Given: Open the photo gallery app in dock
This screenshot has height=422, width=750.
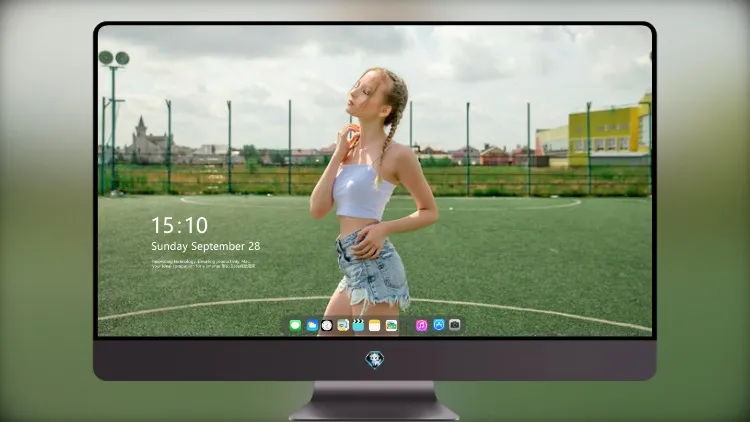Looking at the screenshot, I should pyautogui.click(x=391, y=326).
